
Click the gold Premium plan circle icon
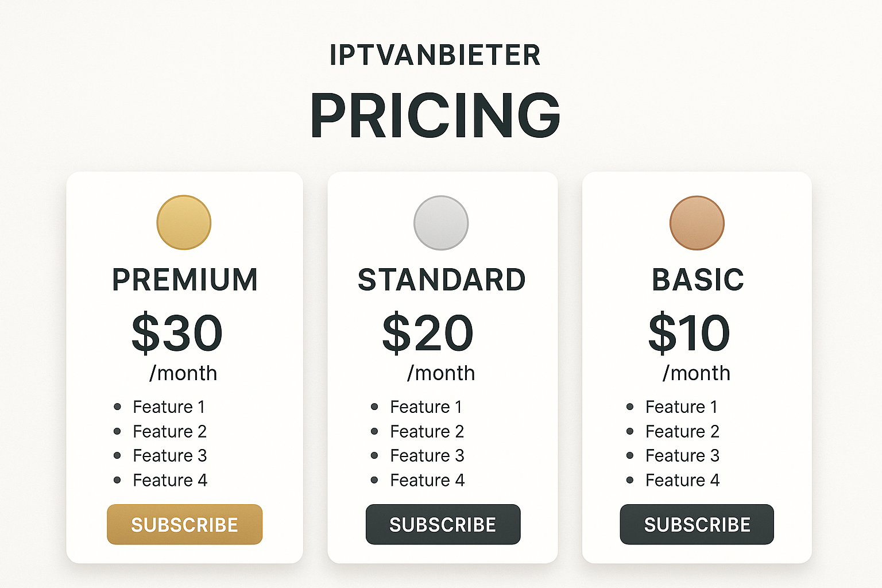click(184, 223)
